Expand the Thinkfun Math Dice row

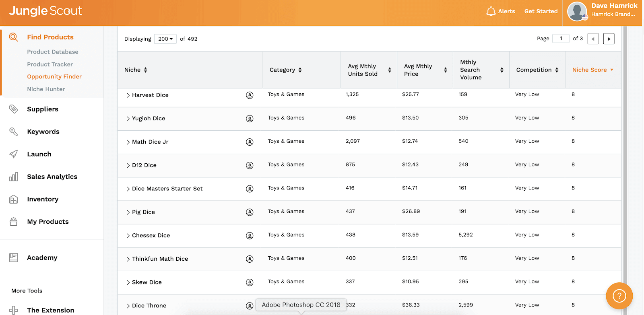point(128,259)
